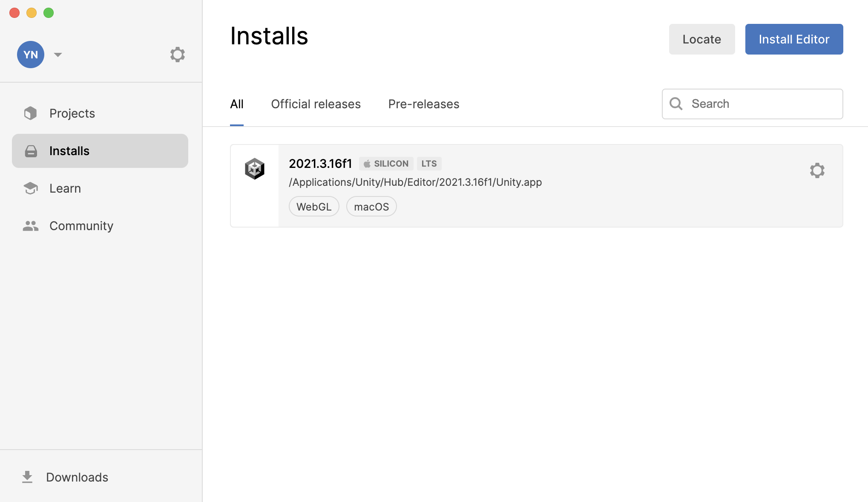Screen dimensions: 868x502
Task: Open Hub preferences gear icon in sidebar
Action: pyautogui.click(x=177, y=55)
